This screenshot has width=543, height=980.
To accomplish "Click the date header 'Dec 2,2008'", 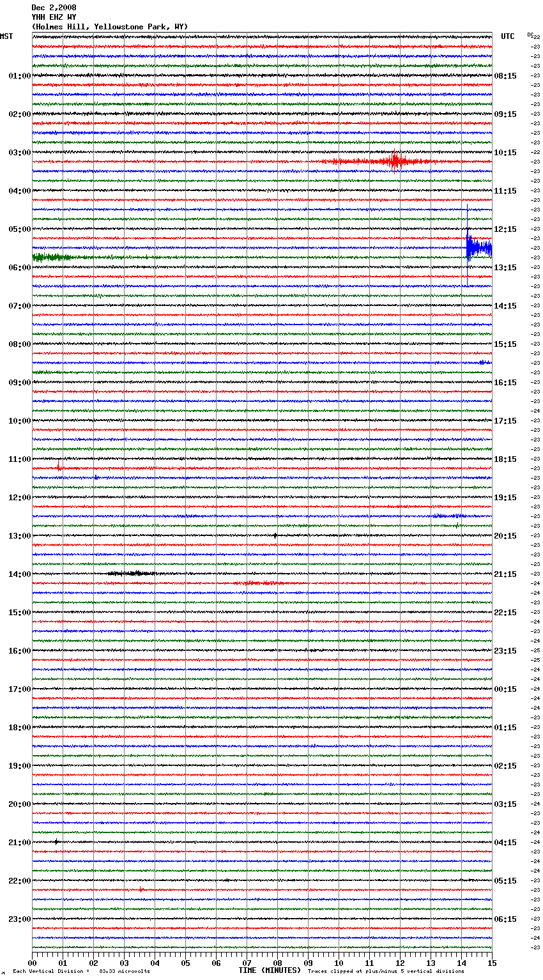I will click(x=54, y=8).
